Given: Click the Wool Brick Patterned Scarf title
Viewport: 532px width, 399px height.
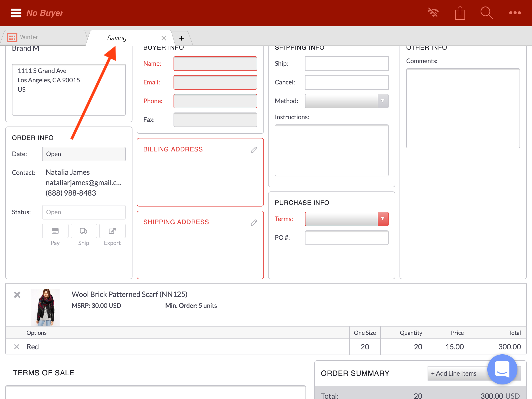Looking at the screenshot, I should point(129,294).
